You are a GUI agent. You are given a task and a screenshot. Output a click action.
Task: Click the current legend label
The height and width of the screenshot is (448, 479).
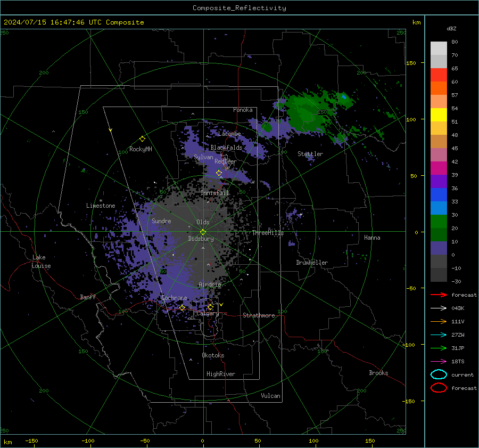[463, 374]
